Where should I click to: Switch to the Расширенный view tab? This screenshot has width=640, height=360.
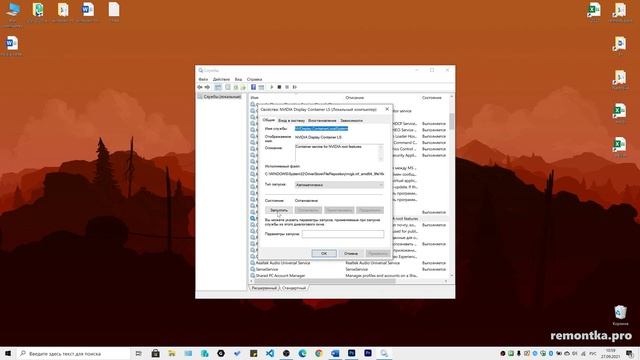tap(264, 288)
